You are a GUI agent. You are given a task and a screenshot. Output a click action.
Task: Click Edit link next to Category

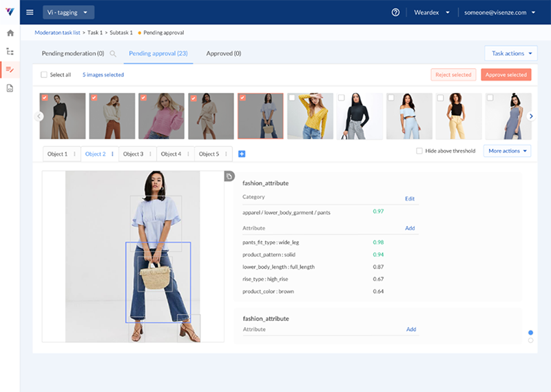point(410,198)
